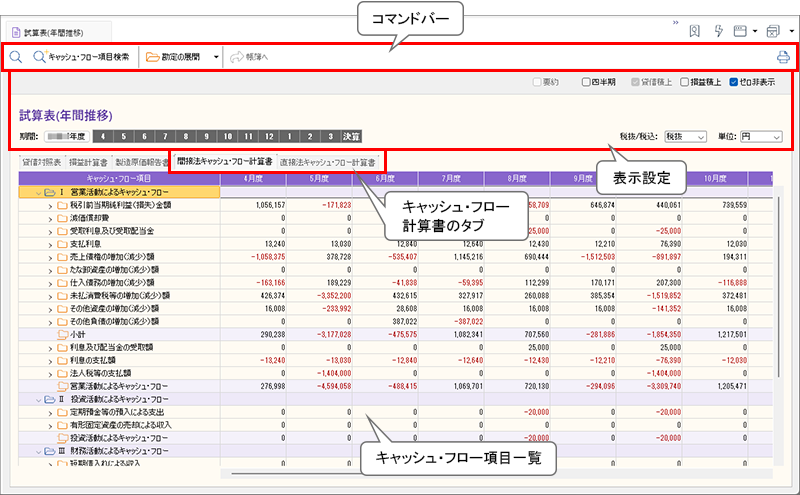Click the magnifier search icon in command bar
The width and height of the screenshot is (800, 495).
(16, 57)
